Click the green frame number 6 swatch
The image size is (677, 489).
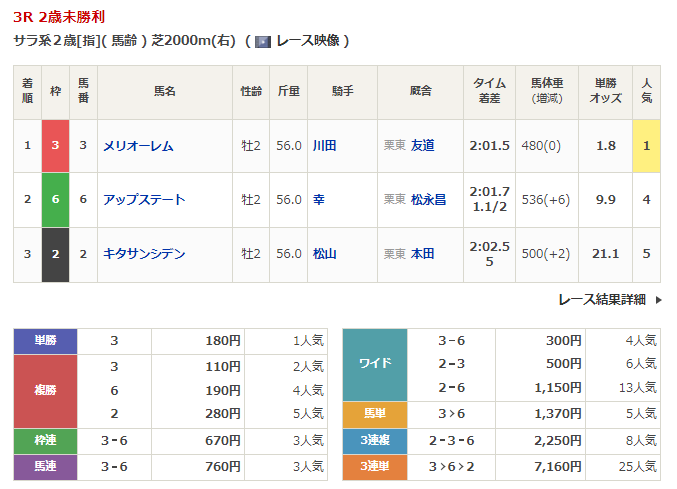56,200
